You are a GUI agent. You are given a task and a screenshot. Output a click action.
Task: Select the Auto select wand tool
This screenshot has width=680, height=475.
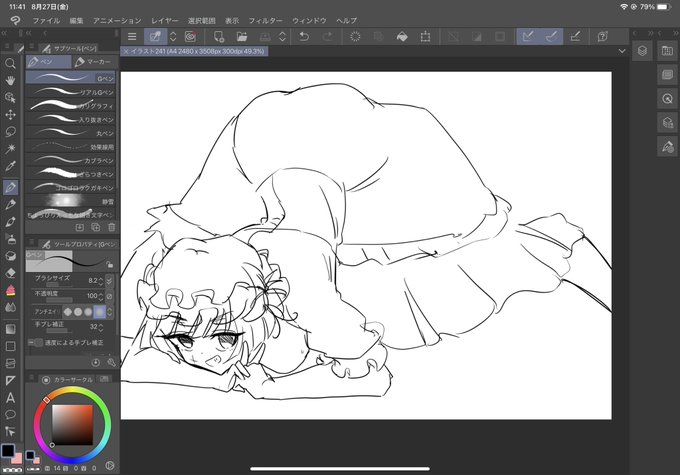(10, 149)
